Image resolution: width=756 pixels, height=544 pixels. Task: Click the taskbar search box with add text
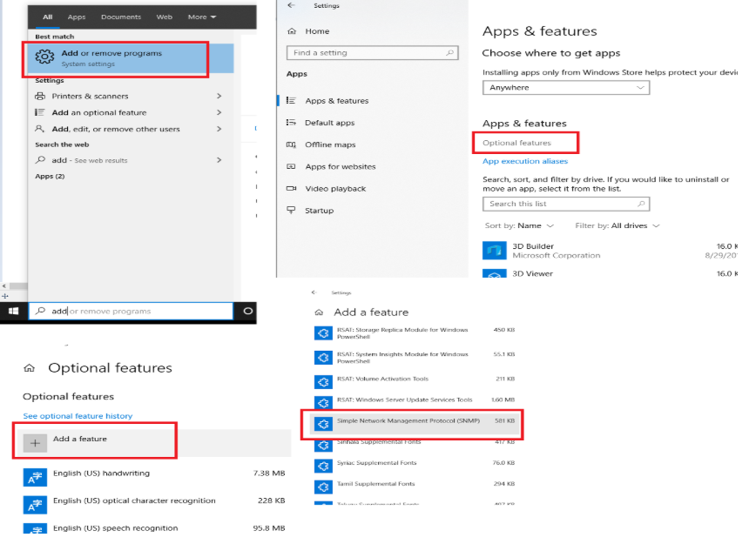pyautogui.click(x=131, y=312)
